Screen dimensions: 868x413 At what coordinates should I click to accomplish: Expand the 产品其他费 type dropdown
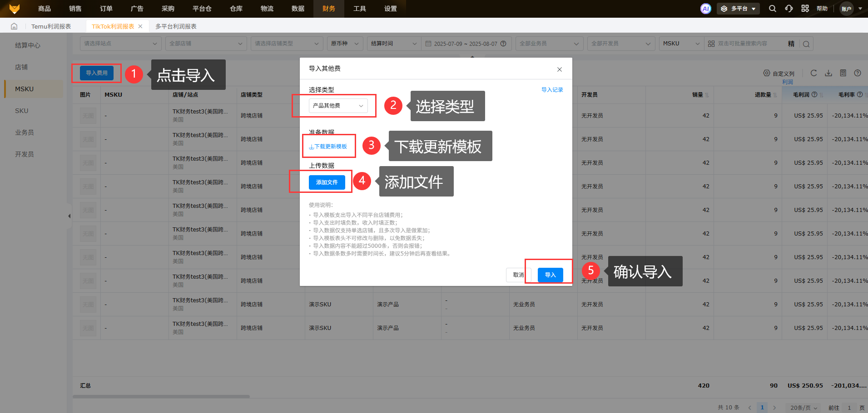point(338,106)
